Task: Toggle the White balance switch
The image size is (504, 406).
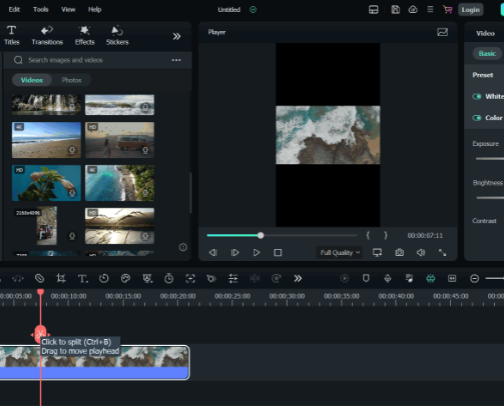Action: click(477, 96)
